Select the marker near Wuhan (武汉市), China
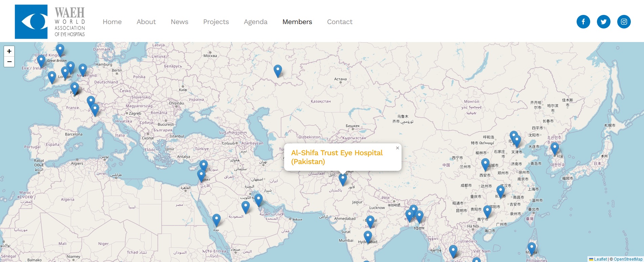Image resolution: width=644 pixels, height=262 pixels. pyautogui.click(x=500, y=192)
